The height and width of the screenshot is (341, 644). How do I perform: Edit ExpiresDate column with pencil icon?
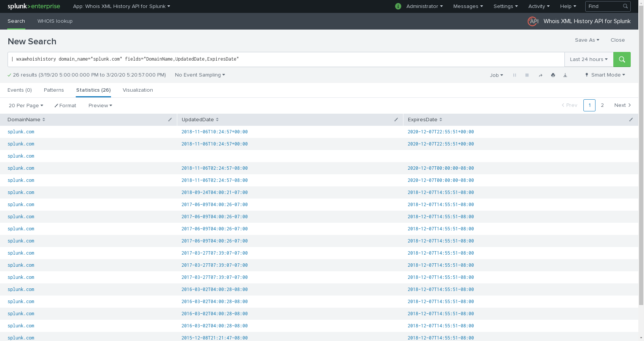point(631,120)
